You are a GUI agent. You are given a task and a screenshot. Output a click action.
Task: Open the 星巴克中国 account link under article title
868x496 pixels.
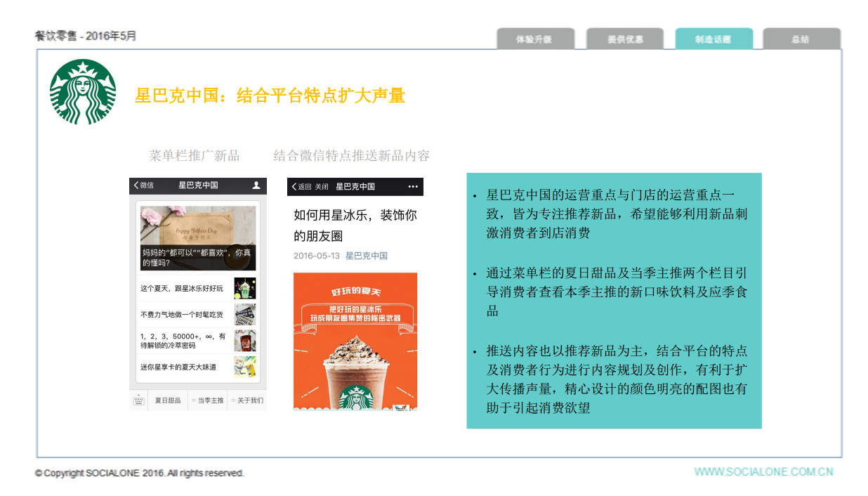(367, 256)
